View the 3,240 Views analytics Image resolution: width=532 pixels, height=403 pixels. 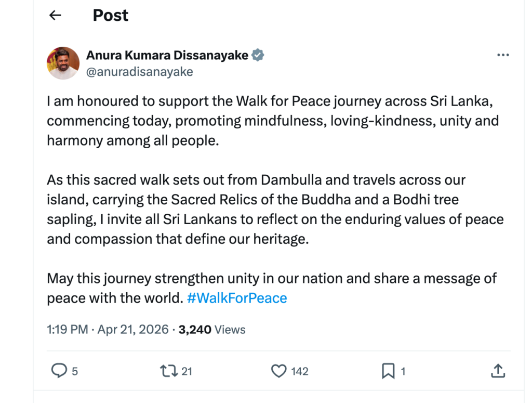[212, 329]
